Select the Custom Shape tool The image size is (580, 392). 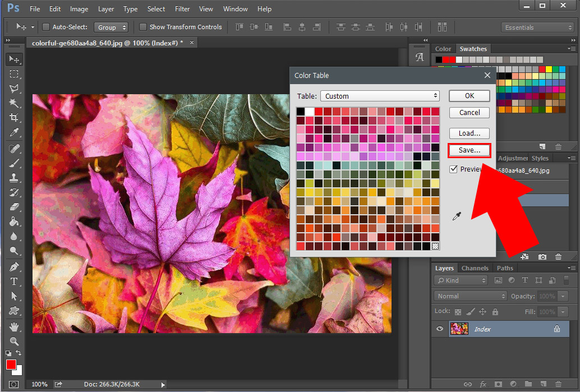pyautogui.click(x=14, y=311)
